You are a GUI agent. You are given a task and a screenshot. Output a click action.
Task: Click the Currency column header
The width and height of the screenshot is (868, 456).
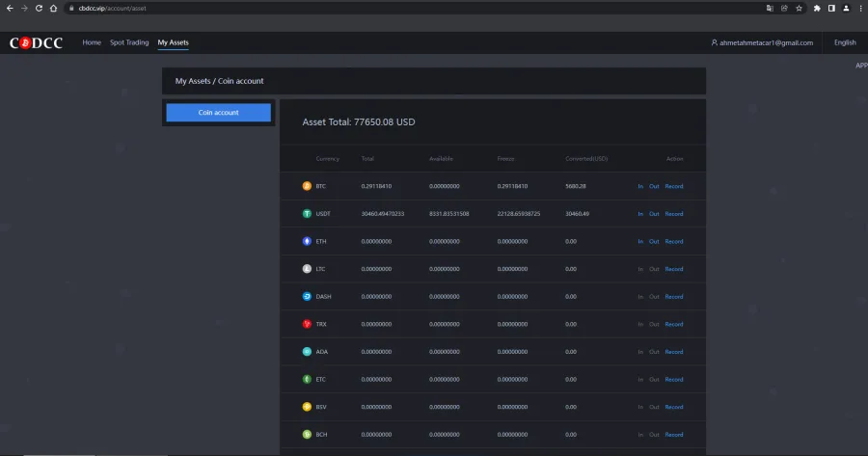[327, 159]
